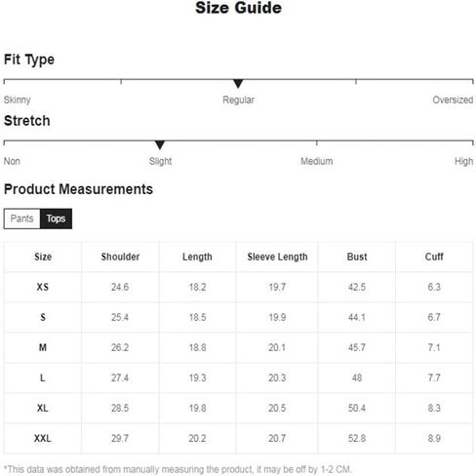Select the XXL size row

pos(238,438)
